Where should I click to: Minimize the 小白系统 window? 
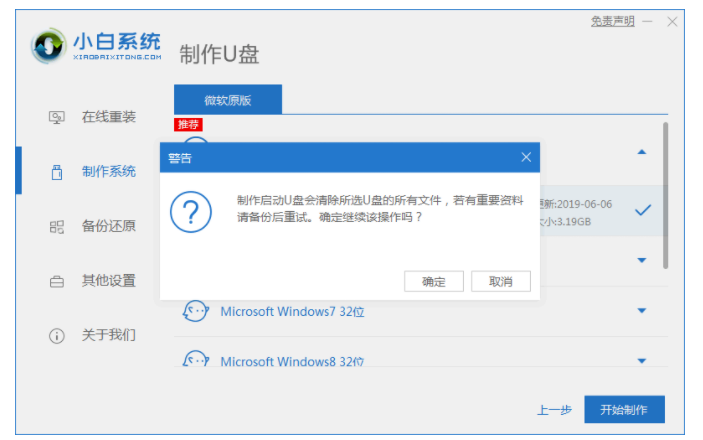click(x=647, y=22)
